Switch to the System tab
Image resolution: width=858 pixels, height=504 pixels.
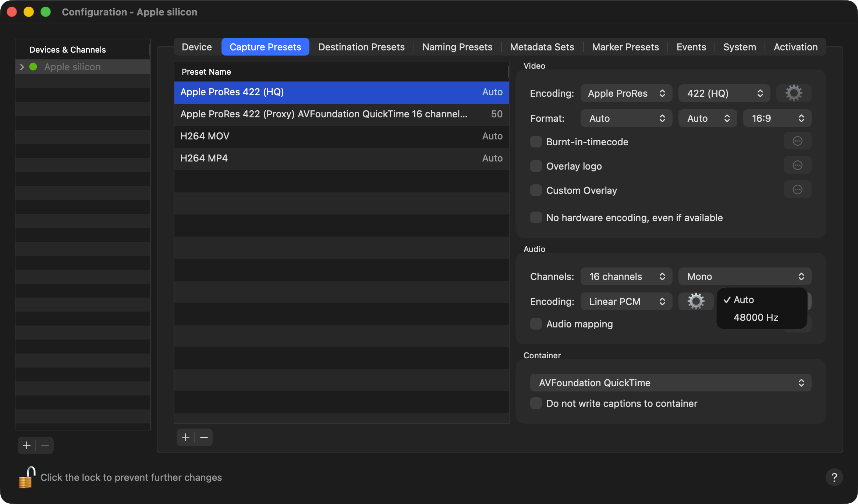tap(740, 47)
